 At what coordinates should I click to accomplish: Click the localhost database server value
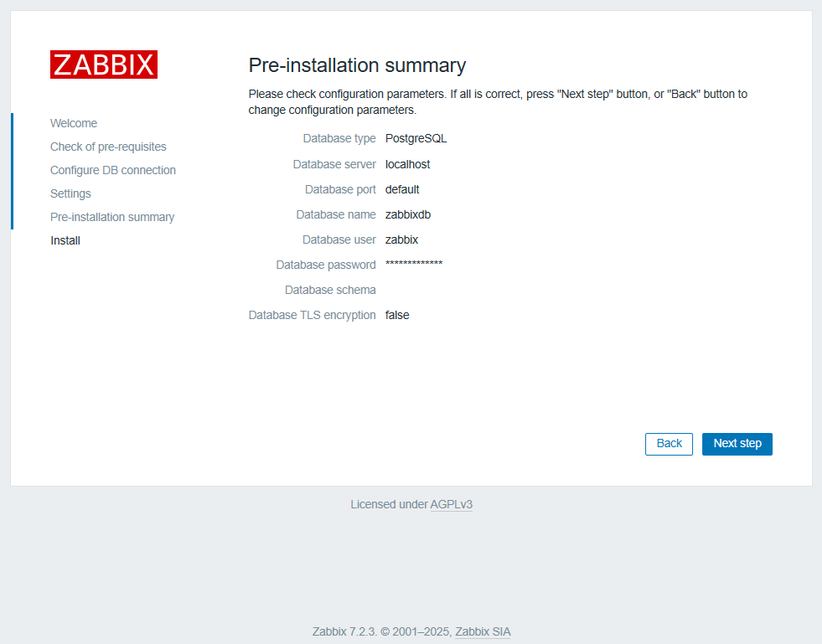click(x=408, y=164)
